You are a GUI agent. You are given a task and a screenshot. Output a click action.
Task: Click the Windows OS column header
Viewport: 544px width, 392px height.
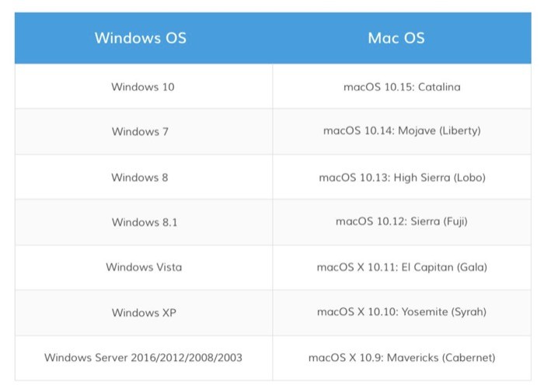[x=141, y=38]
